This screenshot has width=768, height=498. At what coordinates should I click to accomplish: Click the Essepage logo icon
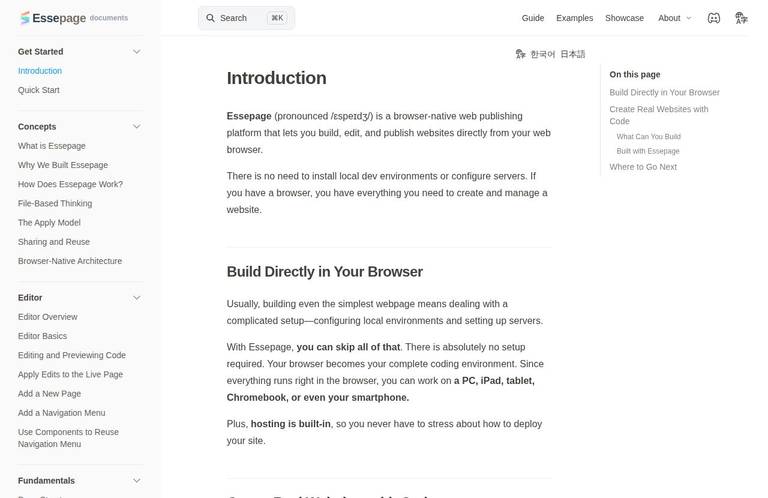click(x=24, y=18)
